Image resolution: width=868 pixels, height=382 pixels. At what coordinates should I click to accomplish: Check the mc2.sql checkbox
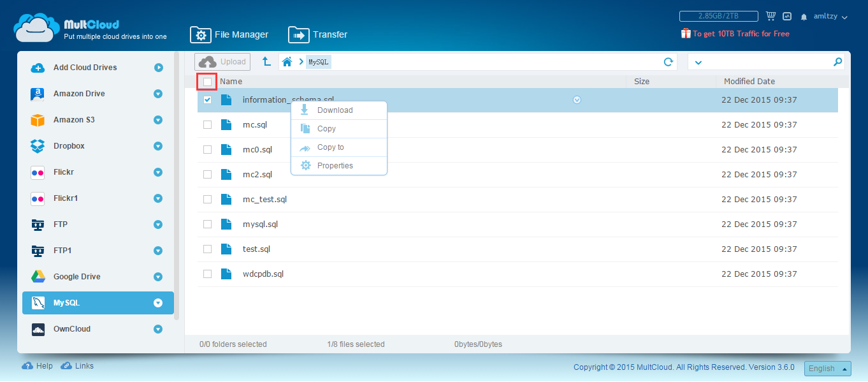(207, 175)
